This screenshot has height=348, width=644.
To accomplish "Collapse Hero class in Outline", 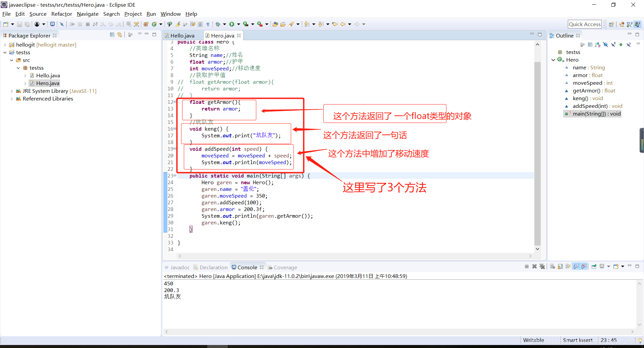I will click(x=553, y=60).
